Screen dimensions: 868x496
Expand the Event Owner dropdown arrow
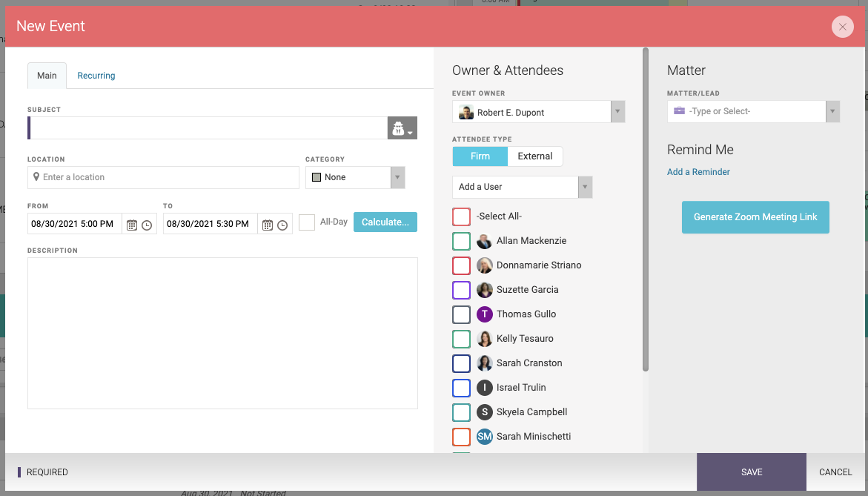(x=617, y=112)
